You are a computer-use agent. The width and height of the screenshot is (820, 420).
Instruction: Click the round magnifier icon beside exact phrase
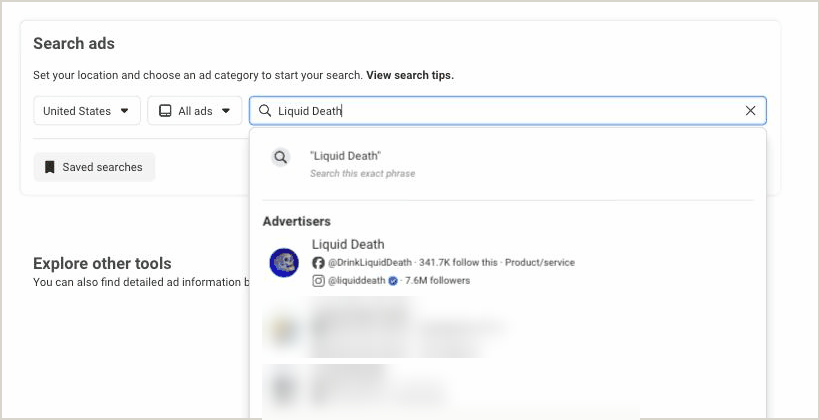tap(281, 157)
